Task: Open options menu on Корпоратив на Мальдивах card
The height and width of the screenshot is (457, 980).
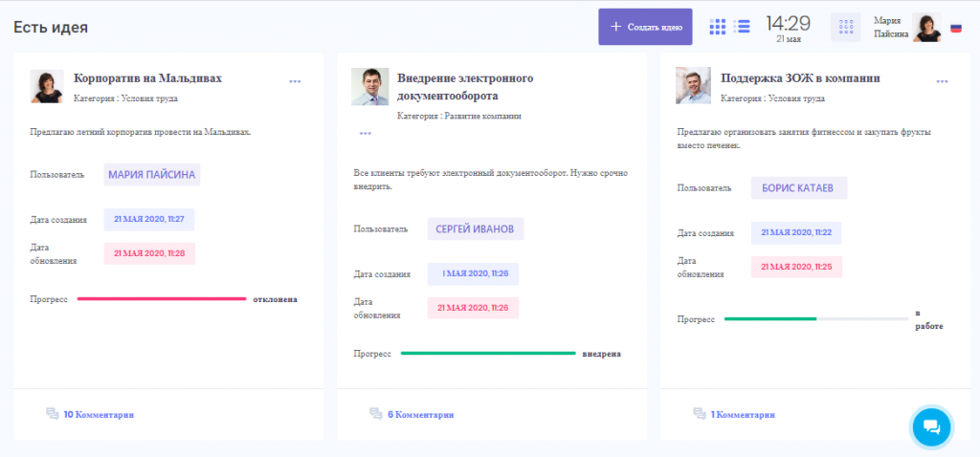Action: coord(295,82)
